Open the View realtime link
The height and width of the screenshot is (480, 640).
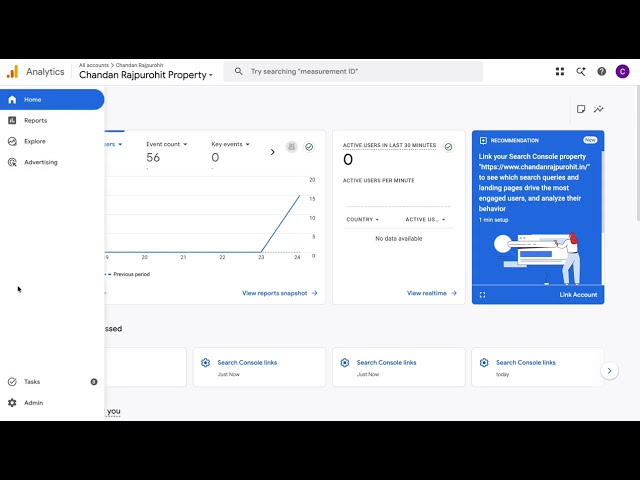coord(432,293)
